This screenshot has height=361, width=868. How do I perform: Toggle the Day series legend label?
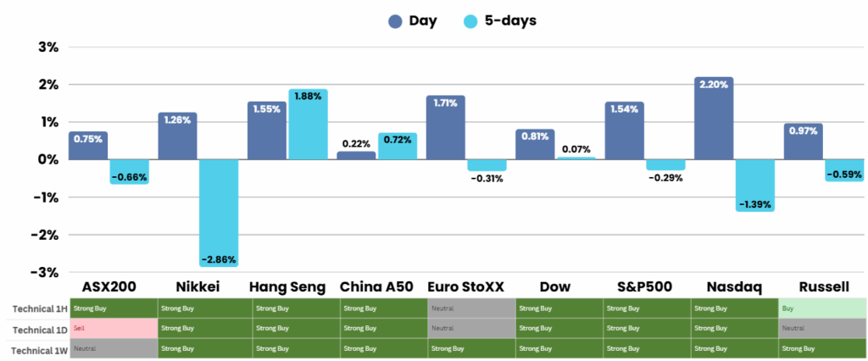pyautogui.click(x=422, y=21)
